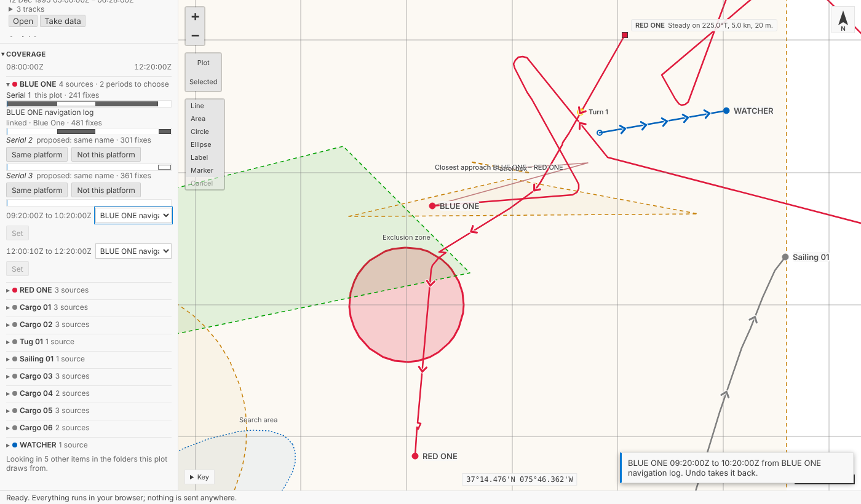Select the RED ONE track end dot

coord(415,456)
